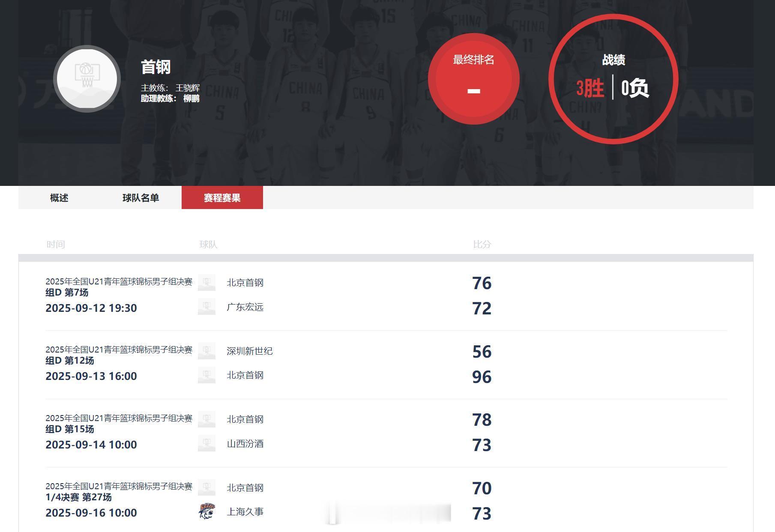This screenshot has width=775, height=532.
Task: Click the 首钢 team logo avatar
Action: click(x=87, y=79)
